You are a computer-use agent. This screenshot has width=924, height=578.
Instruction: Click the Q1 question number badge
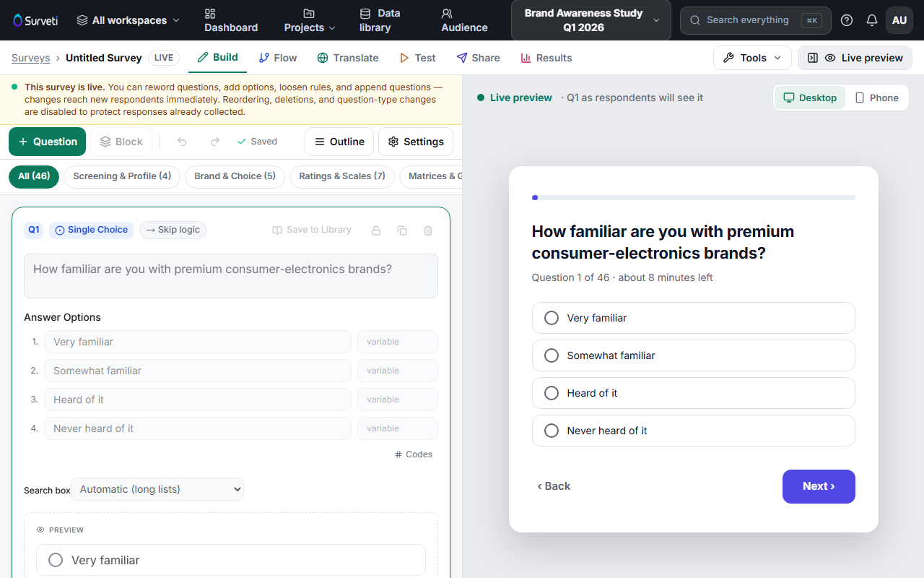[34, 230]
